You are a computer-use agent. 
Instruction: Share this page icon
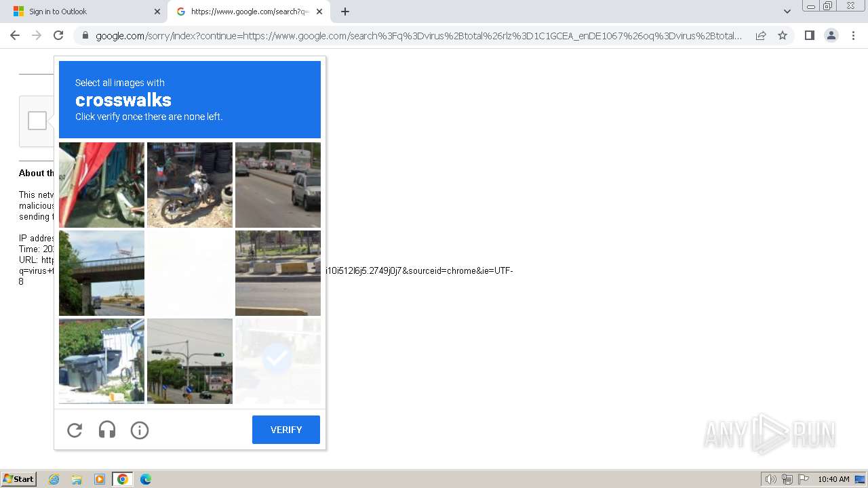[x=761, y=35]
